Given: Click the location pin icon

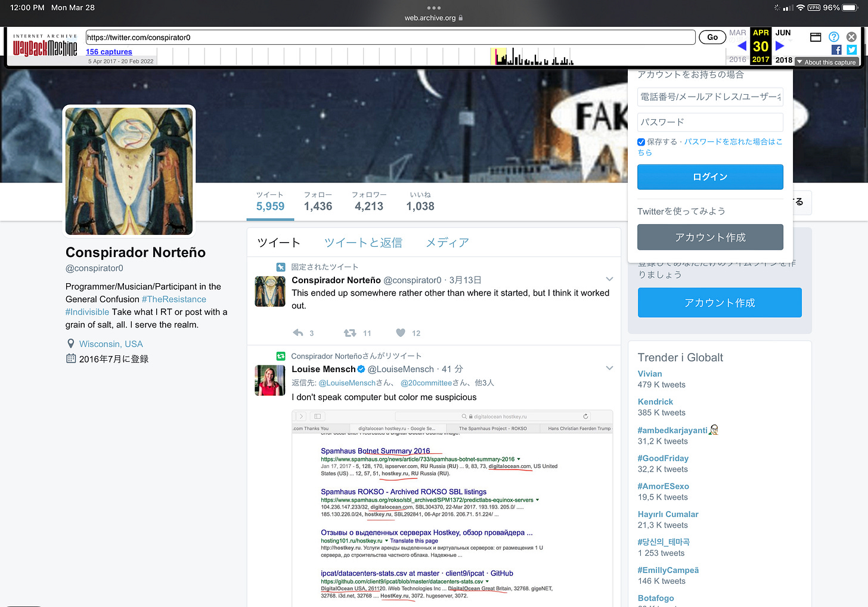Looking at the screenshot, I should (71, 344).
